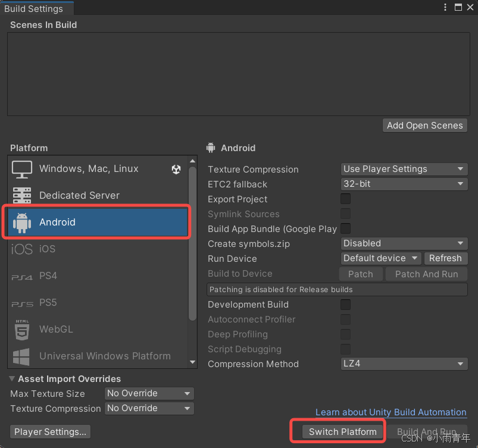Toggle the Deep Profiling checkbox
478x448 pixels.
point(345,334)
